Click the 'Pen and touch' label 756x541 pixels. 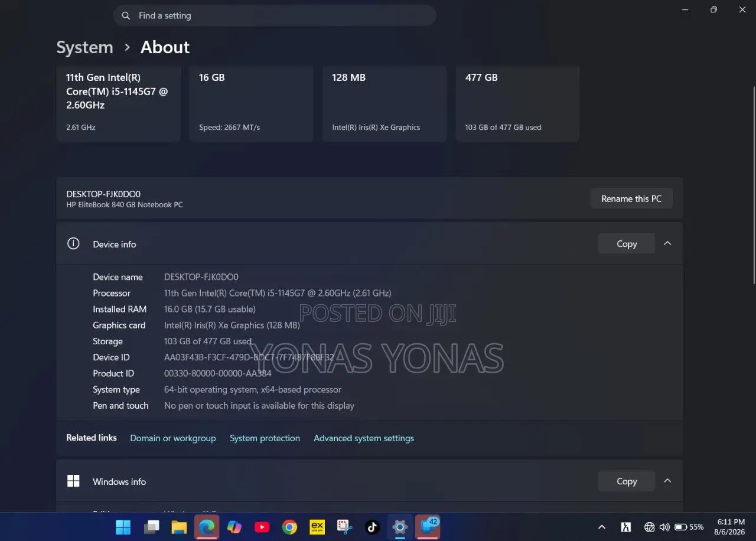[x=120, y=406]
